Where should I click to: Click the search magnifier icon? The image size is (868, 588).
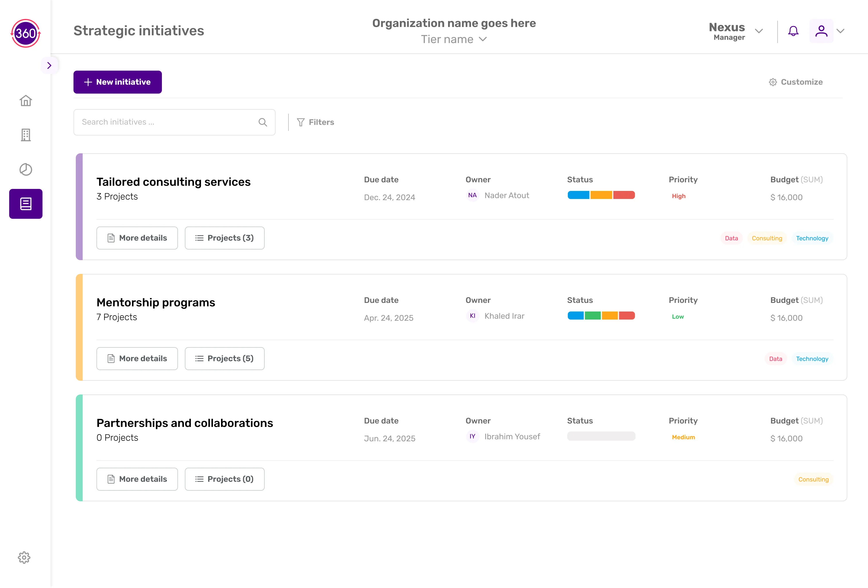pyautogui.click(x=263, y=122)
